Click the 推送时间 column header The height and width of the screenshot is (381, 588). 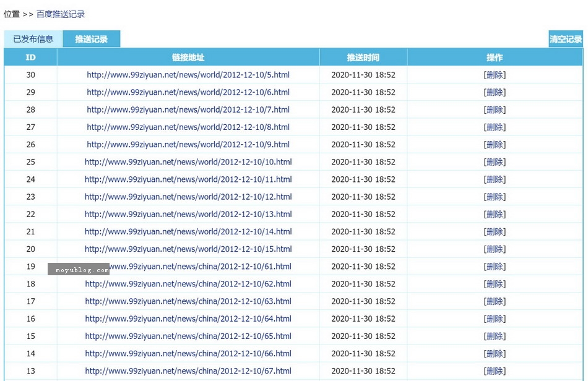coord(363,58)
